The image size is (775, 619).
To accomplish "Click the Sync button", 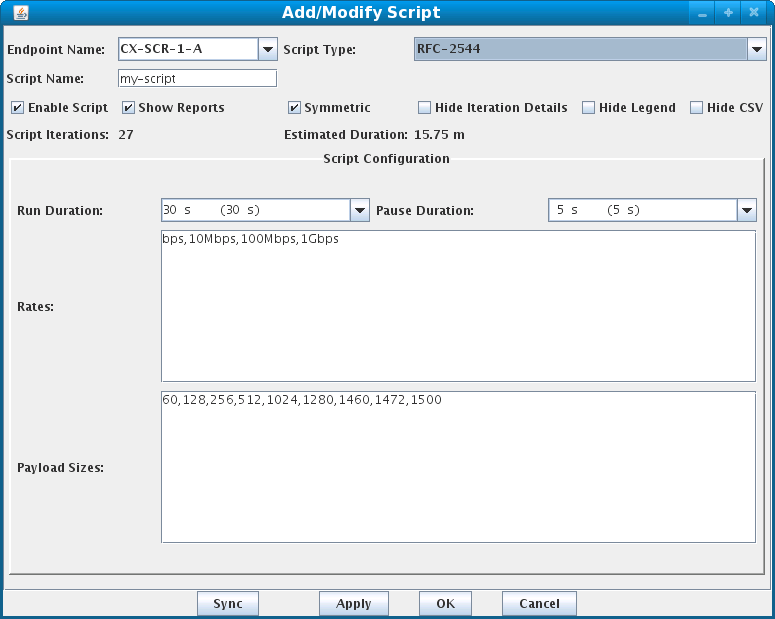I will pos(228,603).
